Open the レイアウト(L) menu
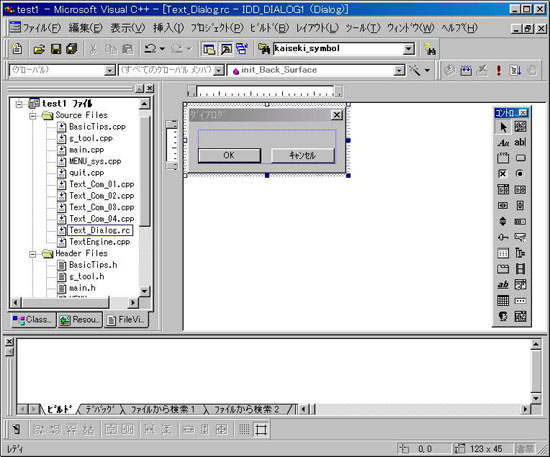The height and width of the screenshot is (457, 550). [317, 28]
